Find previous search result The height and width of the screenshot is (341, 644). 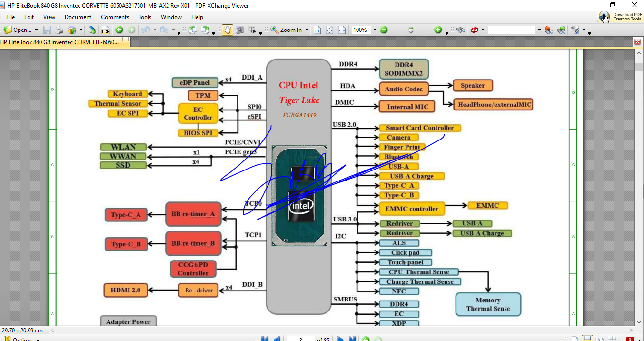tap(549, 30)
